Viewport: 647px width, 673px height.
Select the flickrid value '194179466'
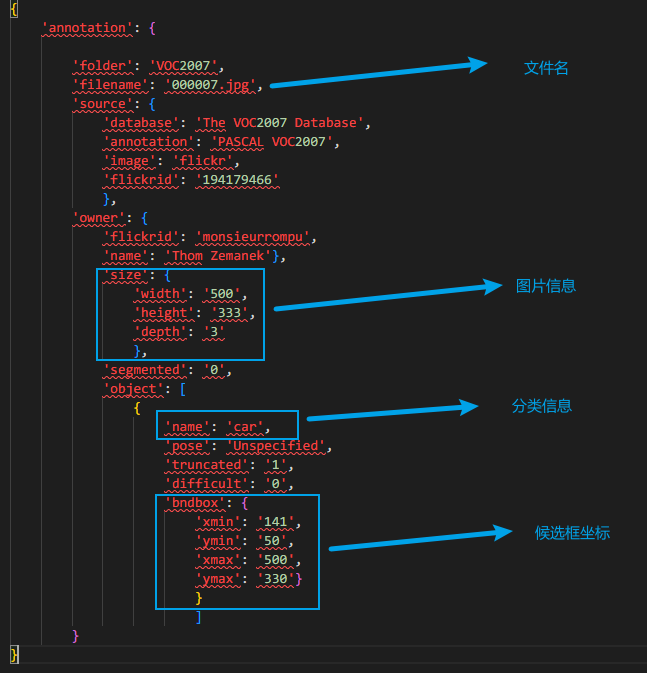click(236, 180)
